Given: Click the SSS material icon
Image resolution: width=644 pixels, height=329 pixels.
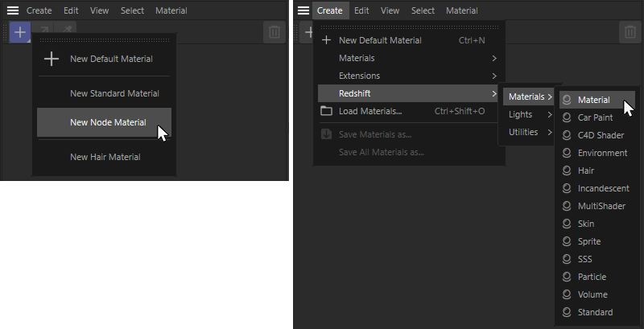Looking at the screenshot, I should (567, 259).
